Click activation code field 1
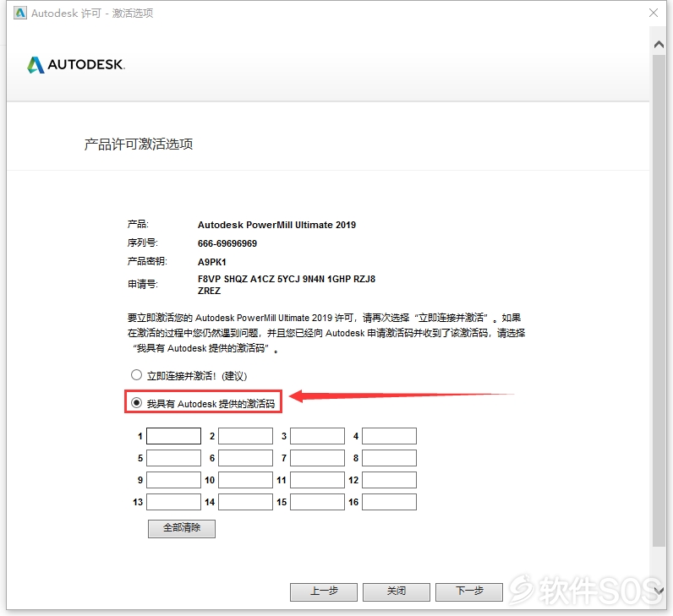 tap(174, 436)
